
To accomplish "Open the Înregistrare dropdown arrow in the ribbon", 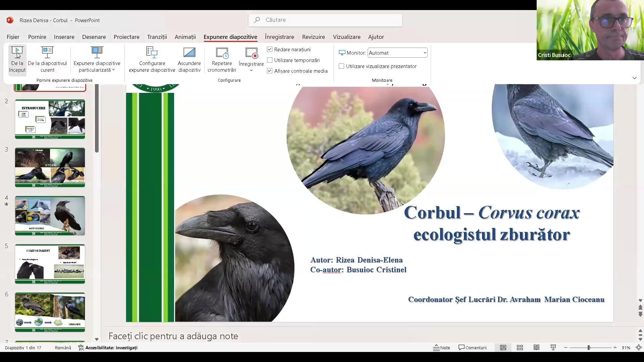I will (251, 70).
